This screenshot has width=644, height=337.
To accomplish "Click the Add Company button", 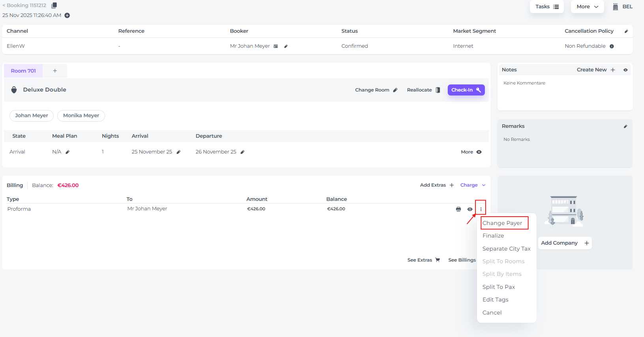I will pos(565,243).
